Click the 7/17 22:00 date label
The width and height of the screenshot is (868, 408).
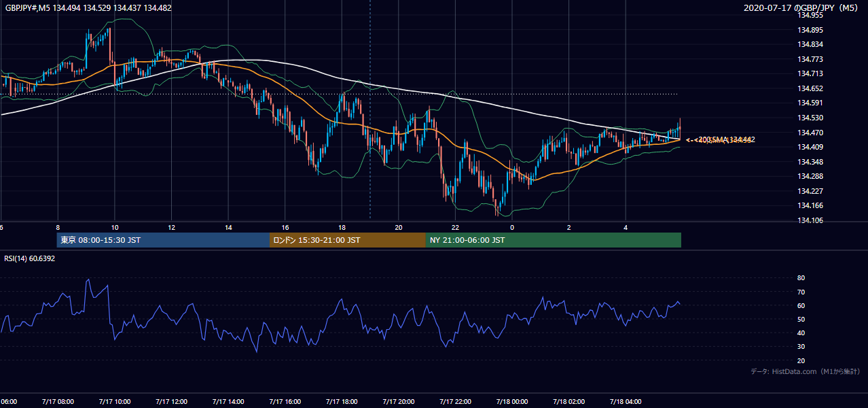click(455, 401)
